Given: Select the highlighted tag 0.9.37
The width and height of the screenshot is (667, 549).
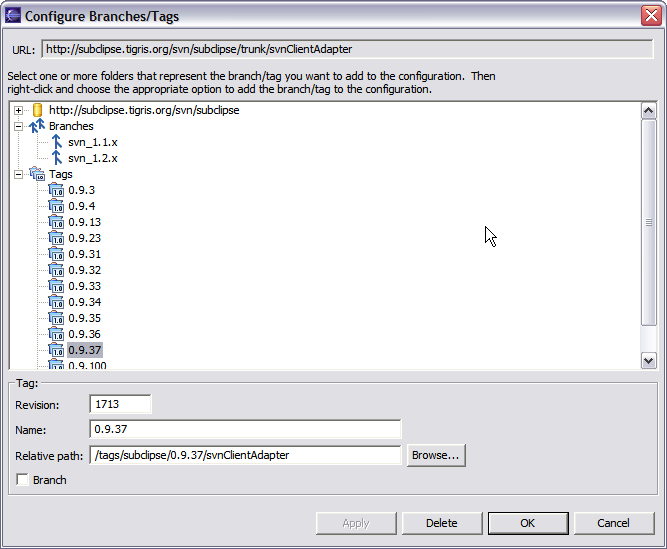Looking at the screenshot, I should coord(85,350).
